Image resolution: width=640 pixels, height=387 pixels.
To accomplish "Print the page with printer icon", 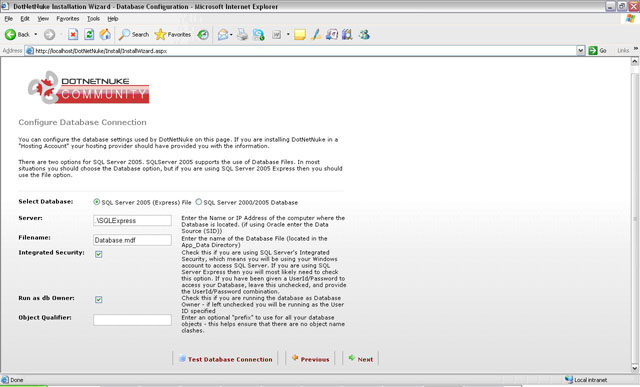I will point(242,35).
